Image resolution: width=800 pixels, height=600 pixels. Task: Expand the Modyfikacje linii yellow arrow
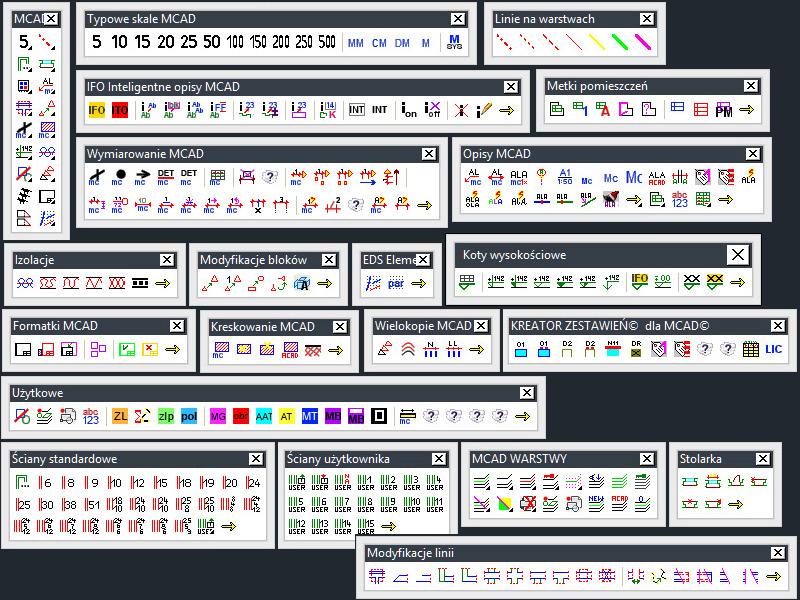click(772, 576)
